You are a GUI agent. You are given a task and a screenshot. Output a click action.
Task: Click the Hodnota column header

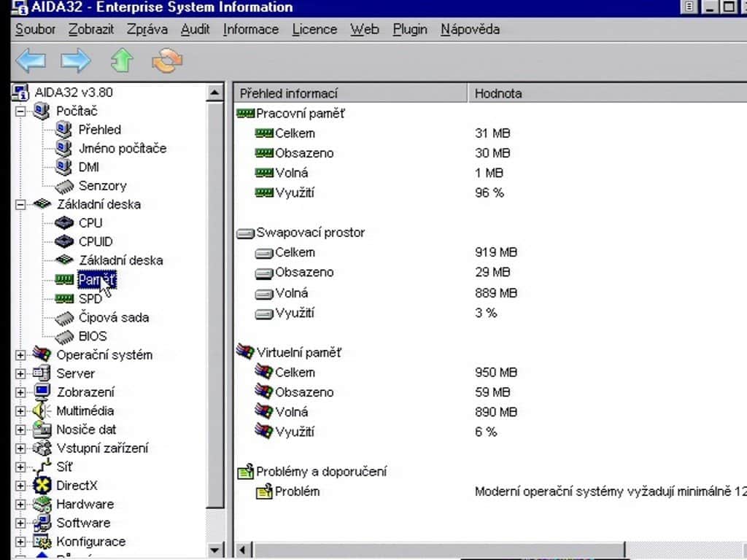(x=608, y=93)
